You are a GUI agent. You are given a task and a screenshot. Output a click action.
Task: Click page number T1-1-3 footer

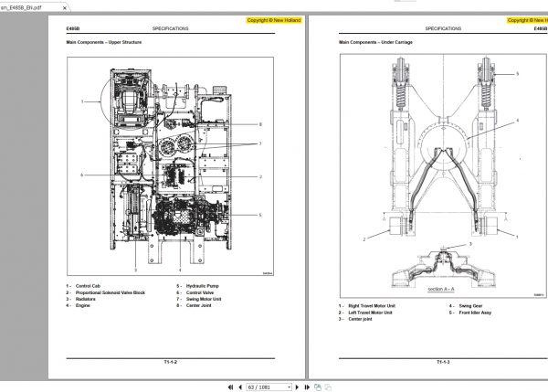coord(443,362)
